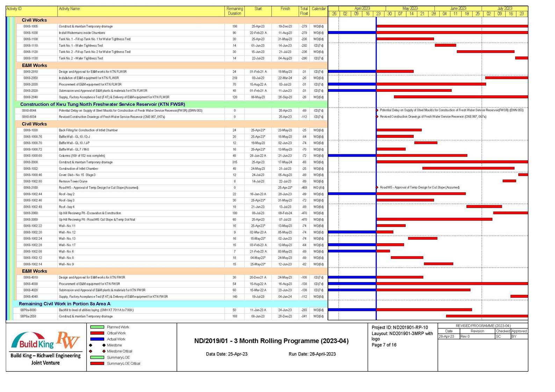
Task: Click 'Page 7 of 16' text
Action: tap(384, 345)
